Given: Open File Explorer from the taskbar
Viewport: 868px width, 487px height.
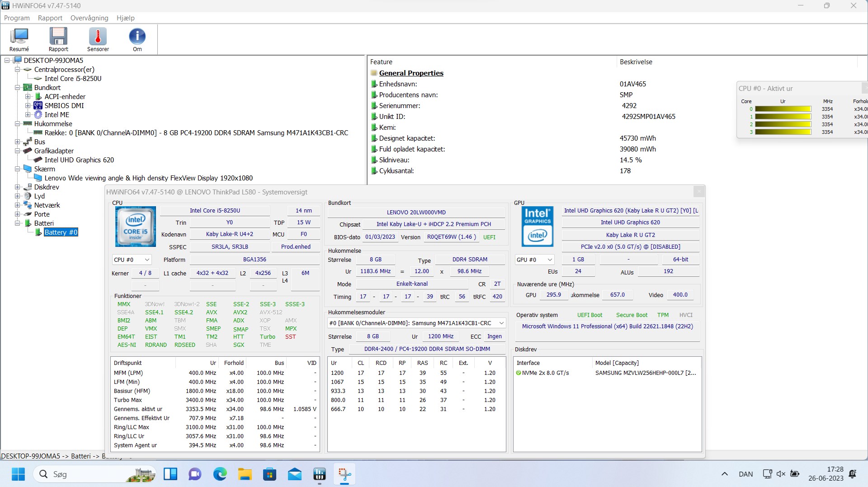Looking at the screenshot, I should (x=245, y=474).
